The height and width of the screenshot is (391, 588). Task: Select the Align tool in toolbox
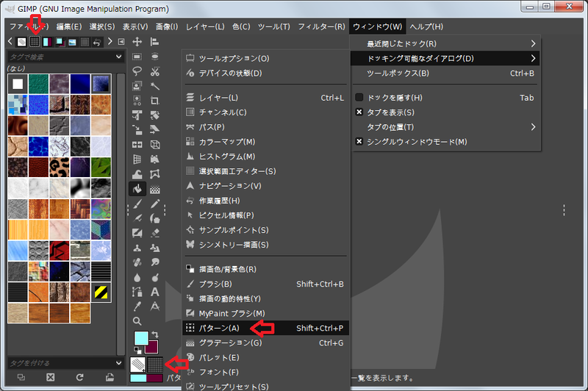tap(154, 42)
